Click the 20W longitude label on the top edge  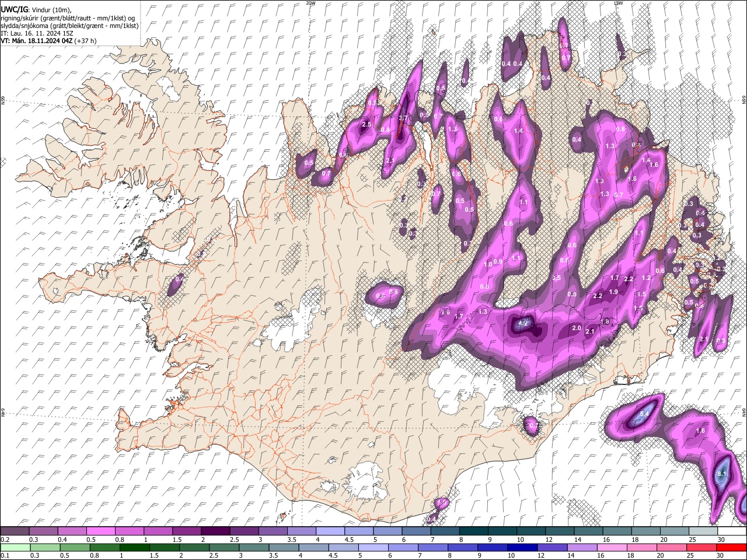coord(310,3)
